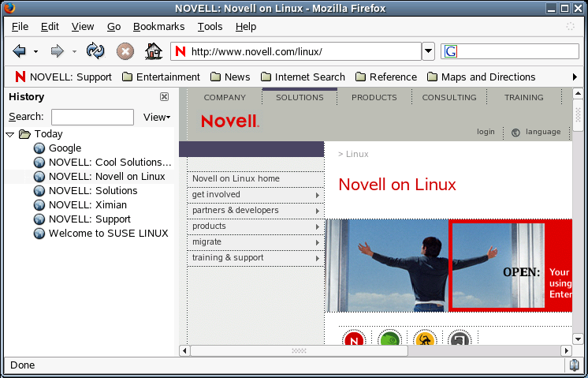Switch to CONSULTING site tab
This screenshot has height=378, width=588.
pos(449,98)
